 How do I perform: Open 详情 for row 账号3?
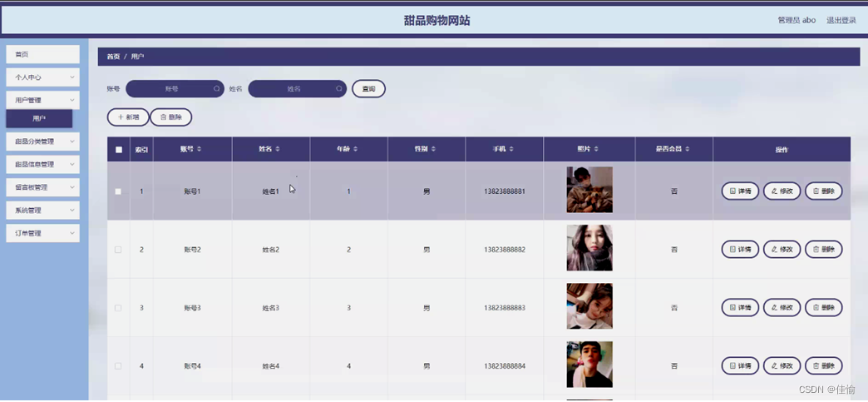[x=740, y=308]
